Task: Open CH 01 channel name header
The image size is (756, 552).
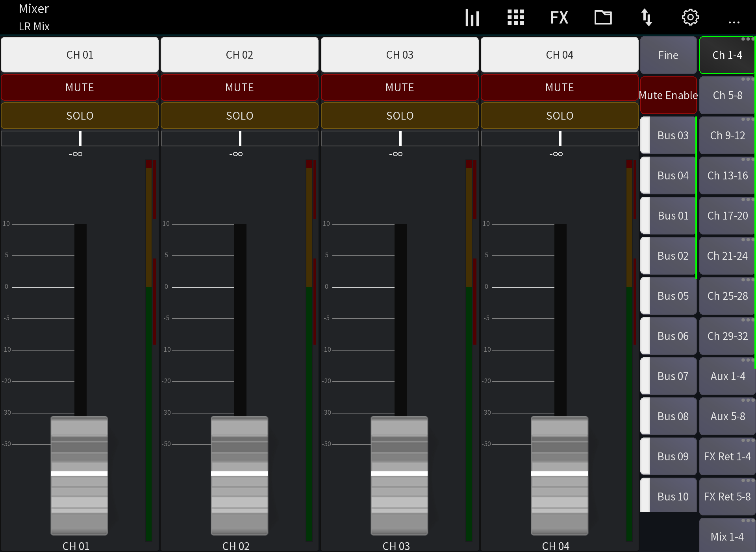Action: click(80, 55)
